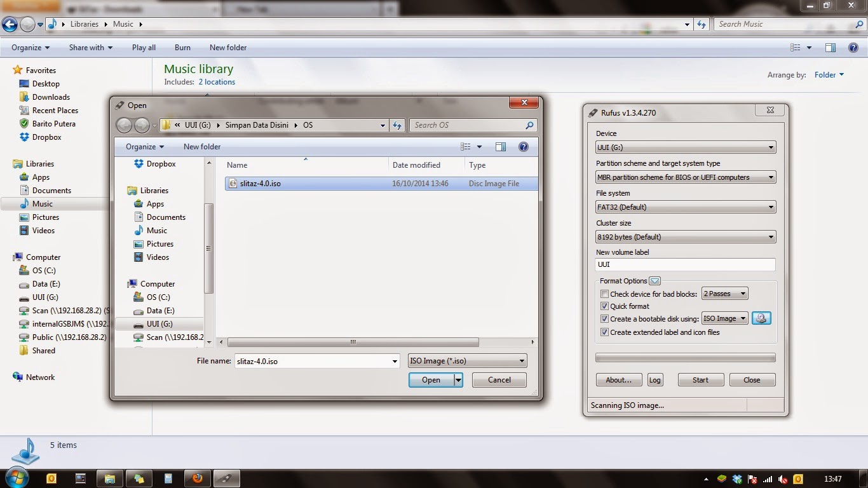Select Dropbox under Favorites in the Music library sidebar
The image size is (868, 488).
point(47,137)
